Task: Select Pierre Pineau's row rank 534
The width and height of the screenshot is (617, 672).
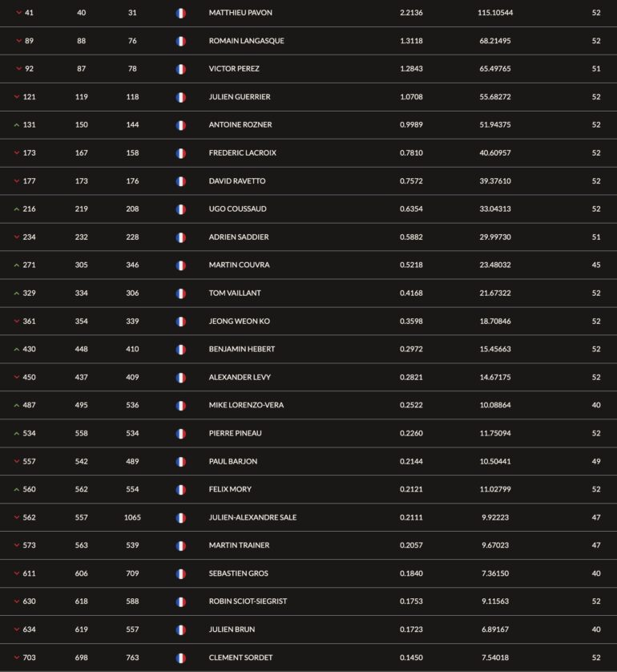Action: [x=29, y=433]
